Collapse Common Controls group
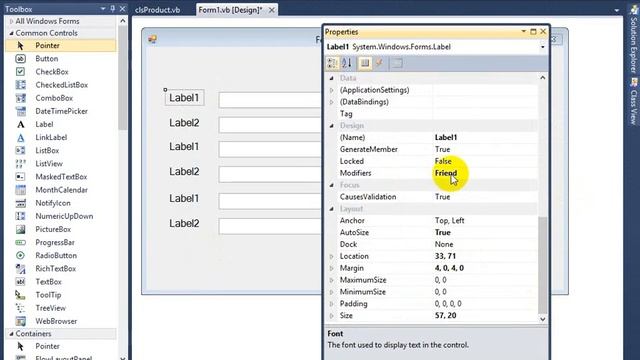Screen dimensions: 640x360 click(x=11, y=33)
